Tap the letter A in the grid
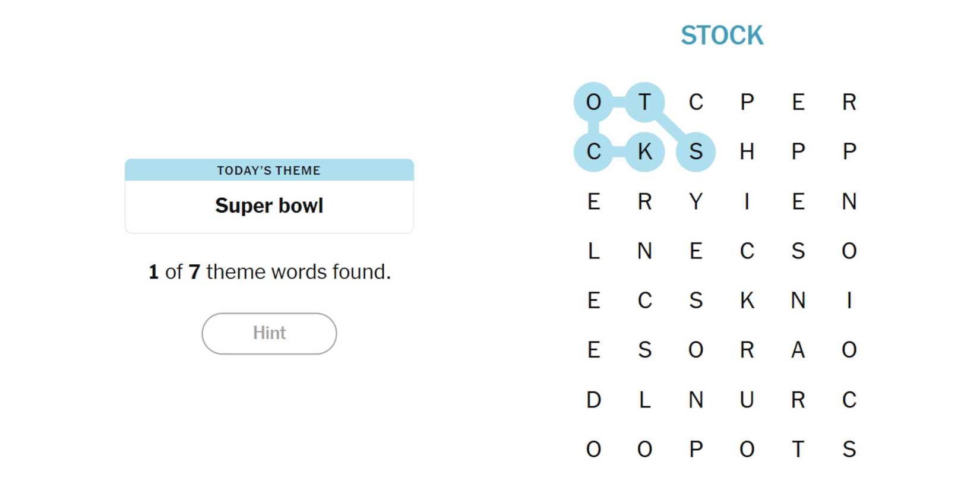This screenshot has width=980, height=490. [x=798, y=350]
